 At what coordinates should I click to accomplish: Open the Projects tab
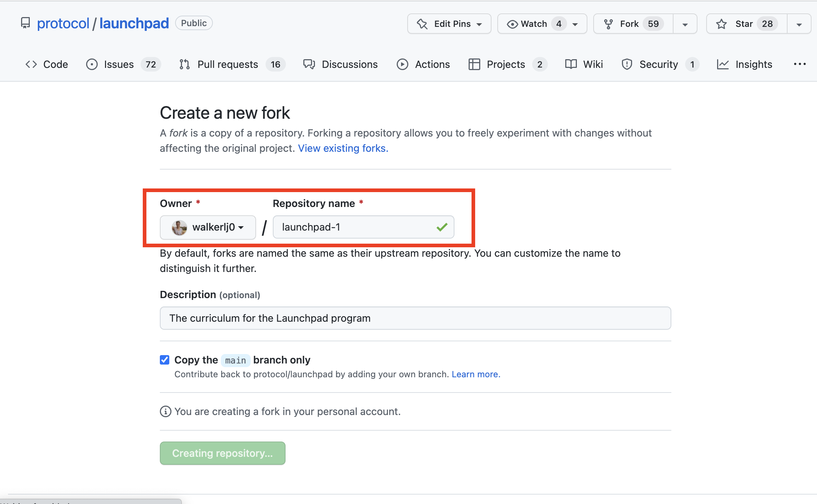(508, 64)
